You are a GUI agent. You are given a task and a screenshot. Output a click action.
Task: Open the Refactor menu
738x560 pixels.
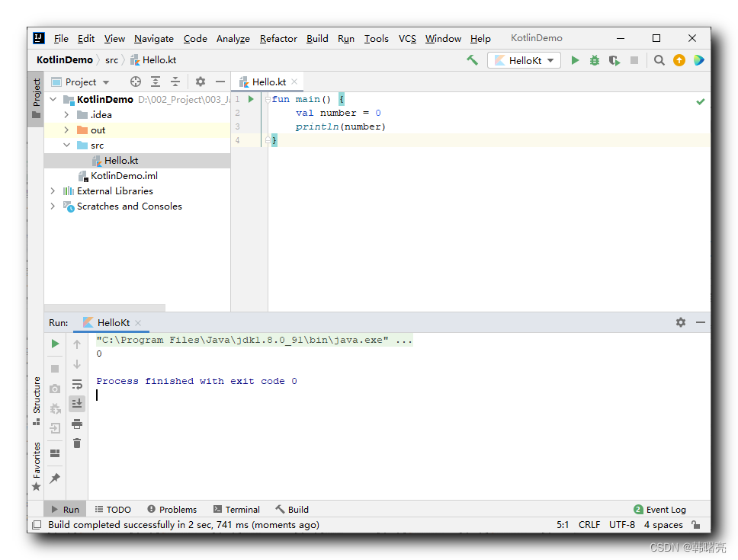tap(278, 39)
